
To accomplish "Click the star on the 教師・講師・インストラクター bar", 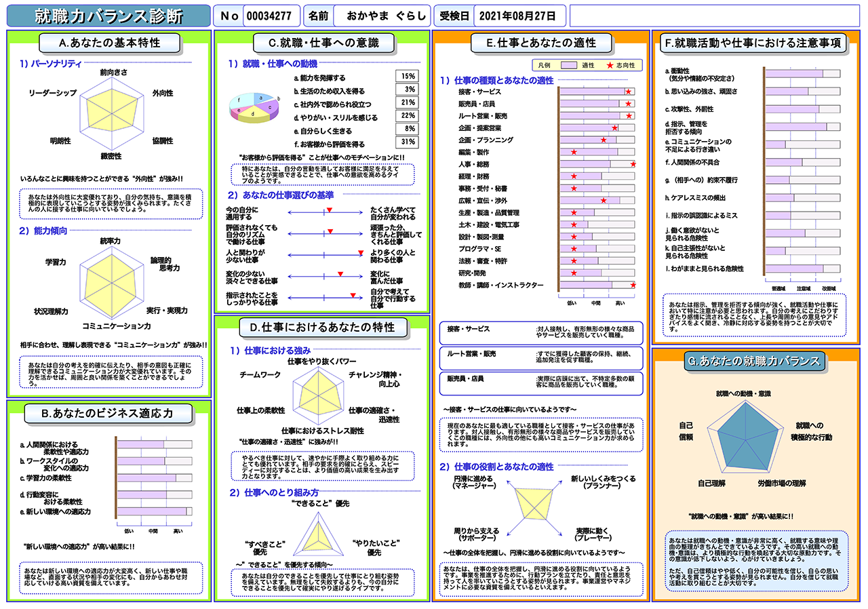I will pyautogui.click(x=633, y=286).
